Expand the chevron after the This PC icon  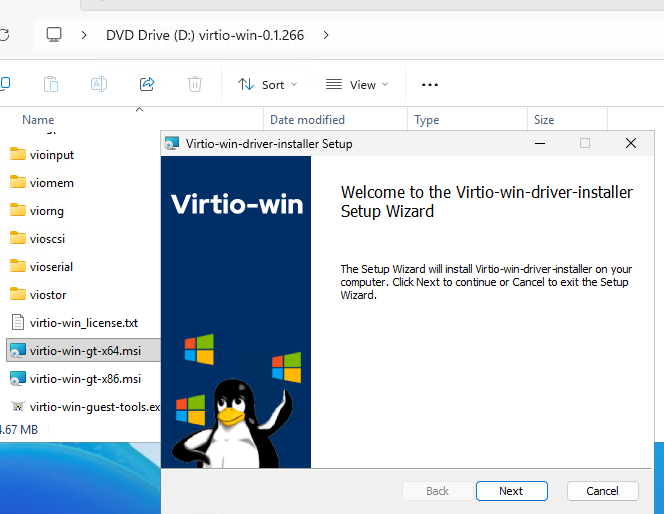tap(84, 35)
